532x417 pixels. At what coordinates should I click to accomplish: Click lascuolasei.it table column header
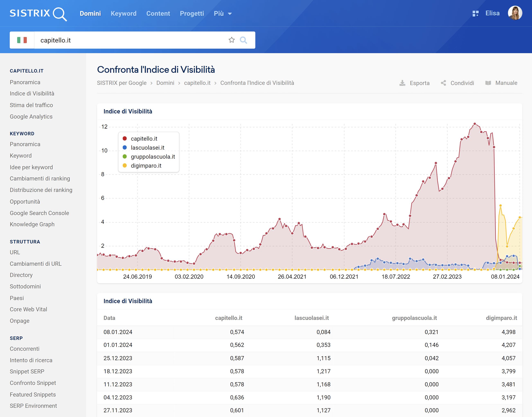pyautogui.click(x=312, y=318)
